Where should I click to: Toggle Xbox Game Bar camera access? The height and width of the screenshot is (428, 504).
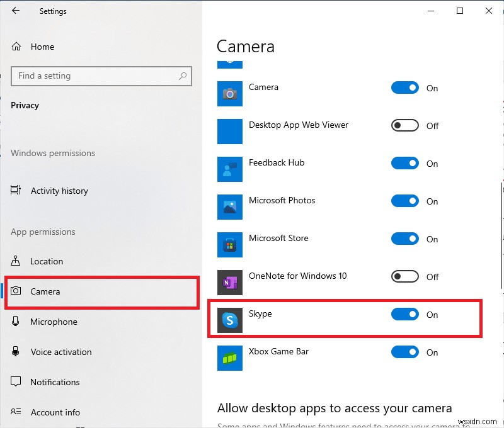404,352
